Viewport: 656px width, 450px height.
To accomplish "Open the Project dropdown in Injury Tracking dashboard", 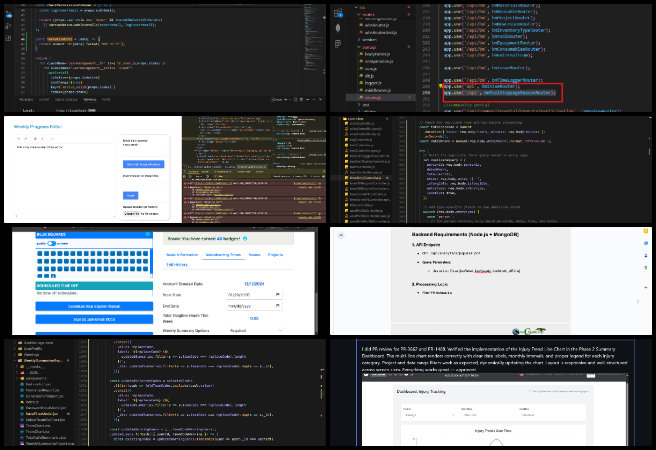I will point(429,415).
